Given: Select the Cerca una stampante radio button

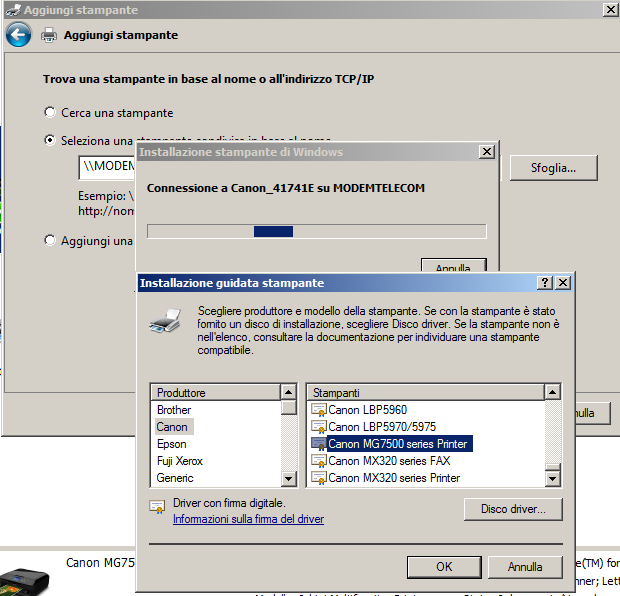Looking at the screenshot, I should coord(50,112).
